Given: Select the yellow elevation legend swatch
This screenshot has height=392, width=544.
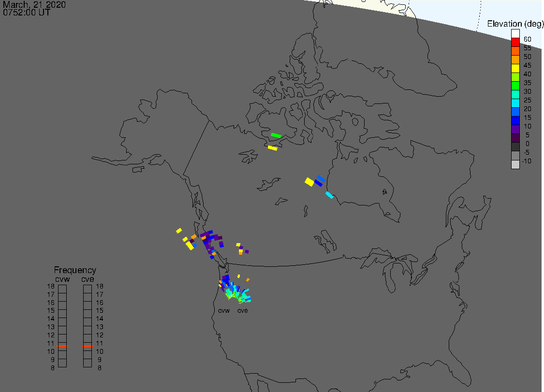Looking at the screenshot, I should [x=515, y=69].
